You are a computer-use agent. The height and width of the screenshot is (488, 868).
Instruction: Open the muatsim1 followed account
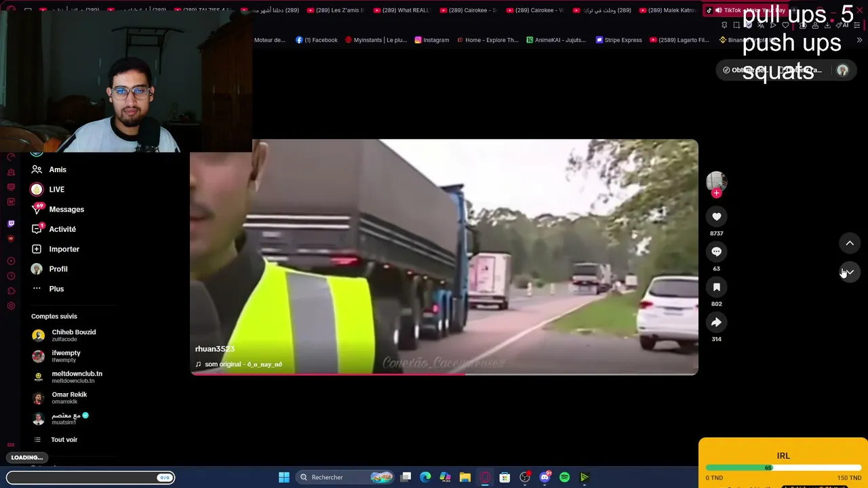(x=61, y=419)
